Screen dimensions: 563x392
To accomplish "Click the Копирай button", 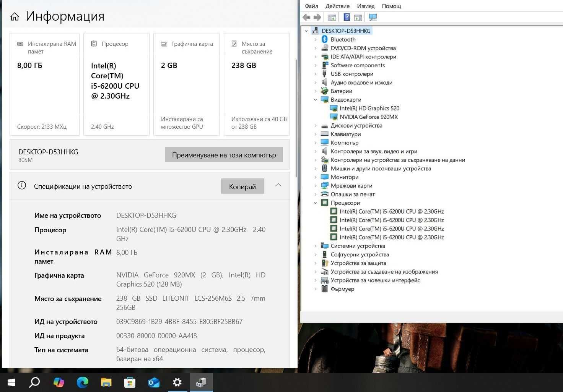I will tap(242, 186).
